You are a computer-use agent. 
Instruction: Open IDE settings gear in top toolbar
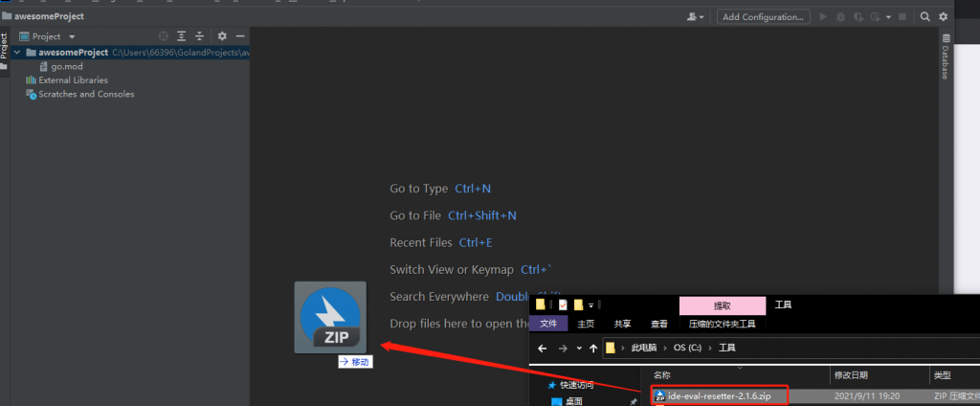coord(943,17)
